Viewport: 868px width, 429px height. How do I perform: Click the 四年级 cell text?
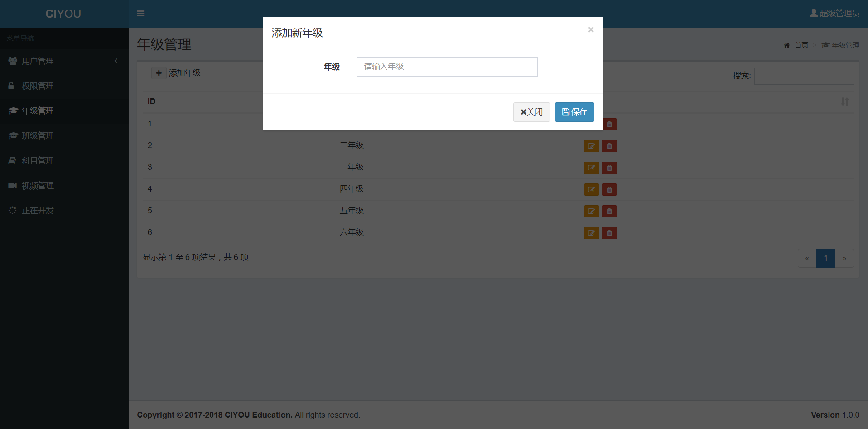pos(352,189)
